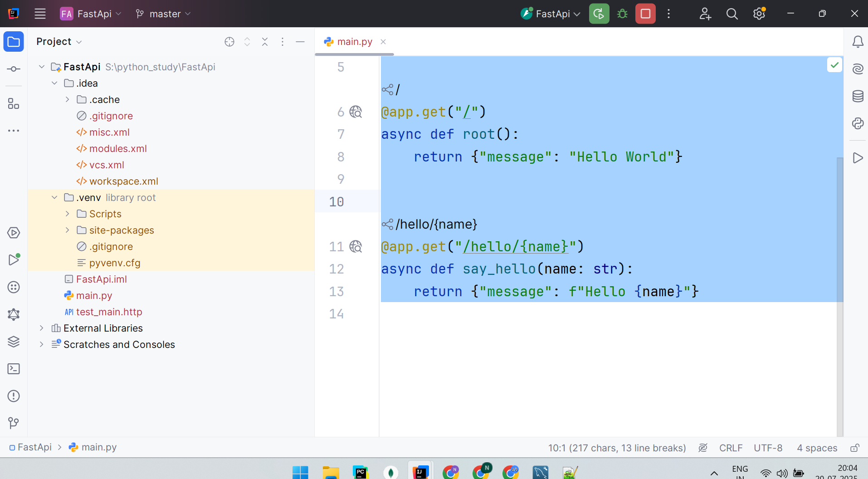This screenshot has width=868, height=479.
Task: Click the UTF-8 encoding button
Action: pos(768,448)
